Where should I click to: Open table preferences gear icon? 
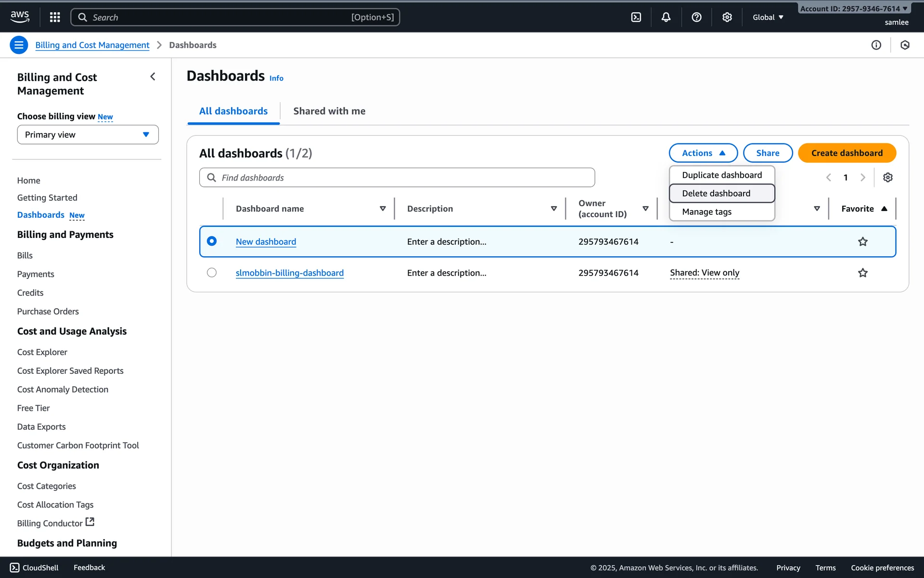[x=887, y=178]
